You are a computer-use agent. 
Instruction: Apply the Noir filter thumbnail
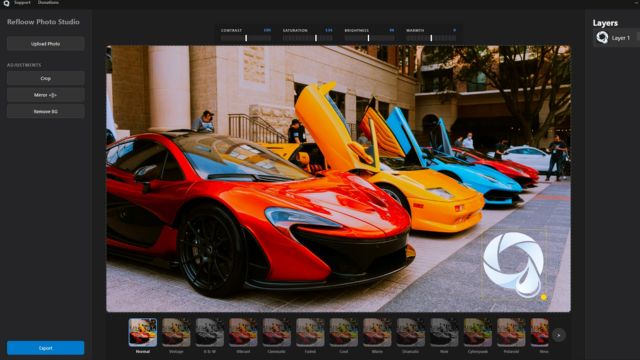click(x=444, y=332)
